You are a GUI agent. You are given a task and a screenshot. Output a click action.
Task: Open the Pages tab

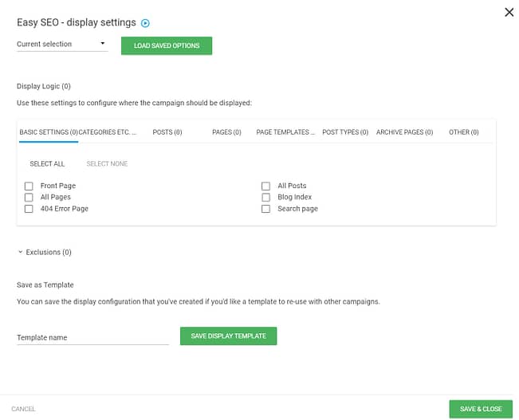coord(226,132)
